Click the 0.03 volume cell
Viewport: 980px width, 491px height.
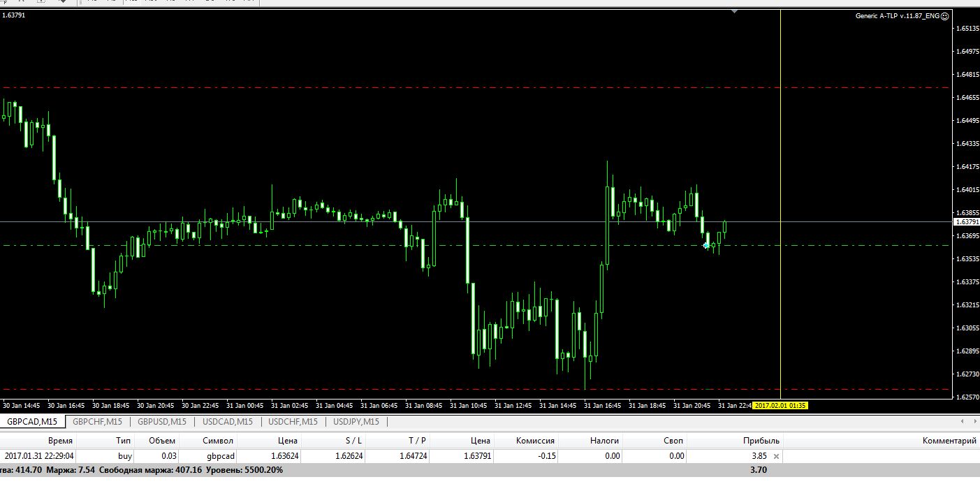coord(168,456)
